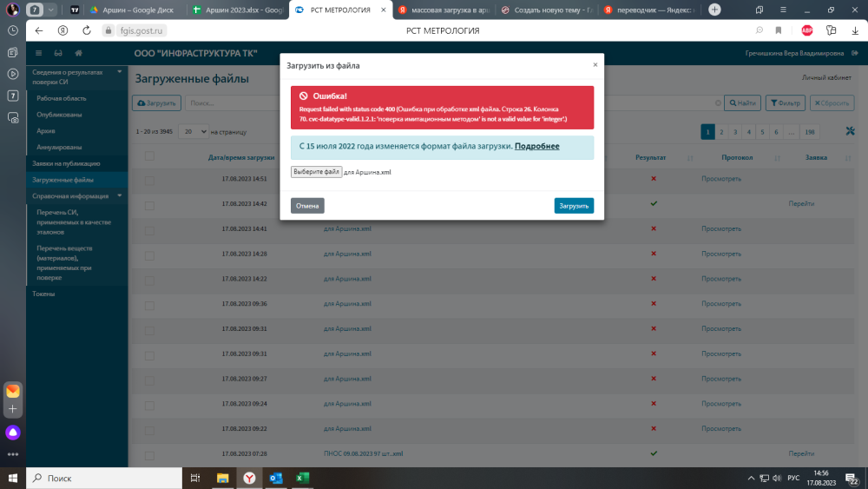
Task: Collapse the 'Сведения о результатах поверки СИ' section
Action: point(119,71)
